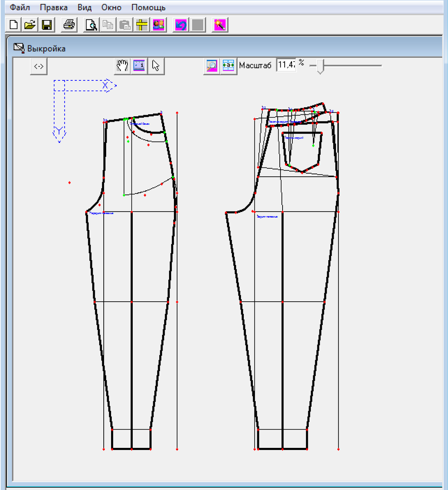Open the Вид menu
The image size is (448, 490).
[85, 7]
